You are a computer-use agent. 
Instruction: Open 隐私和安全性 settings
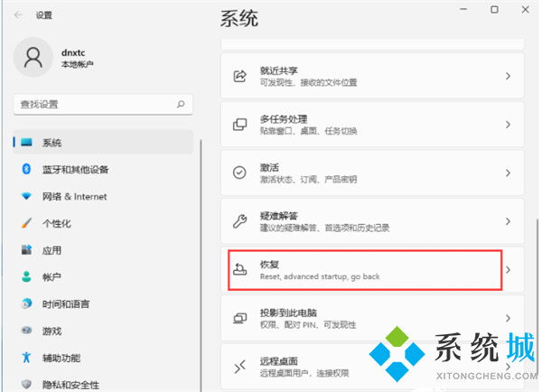(103, 384)
